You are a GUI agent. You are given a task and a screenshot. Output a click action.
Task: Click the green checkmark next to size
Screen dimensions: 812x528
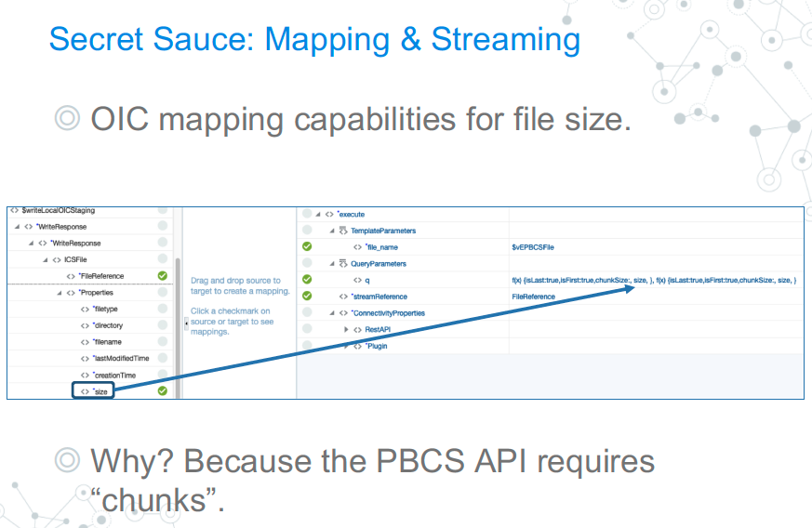[x=163, y=391]
